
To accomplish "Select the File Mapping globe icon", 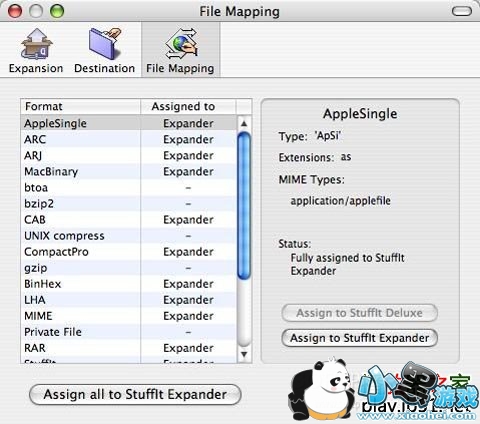I will tap(181, 44).
